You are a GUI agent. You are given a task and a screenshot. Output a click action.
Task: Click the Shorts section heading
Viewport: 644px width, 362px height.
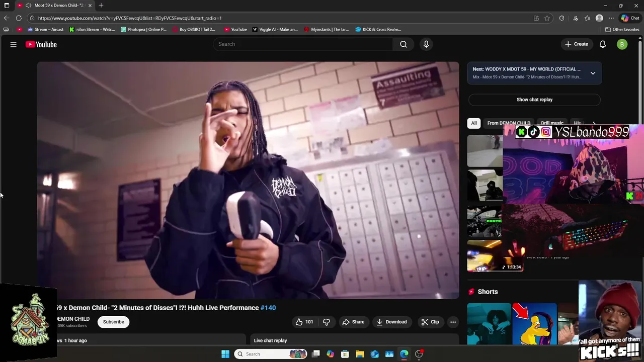488,292
